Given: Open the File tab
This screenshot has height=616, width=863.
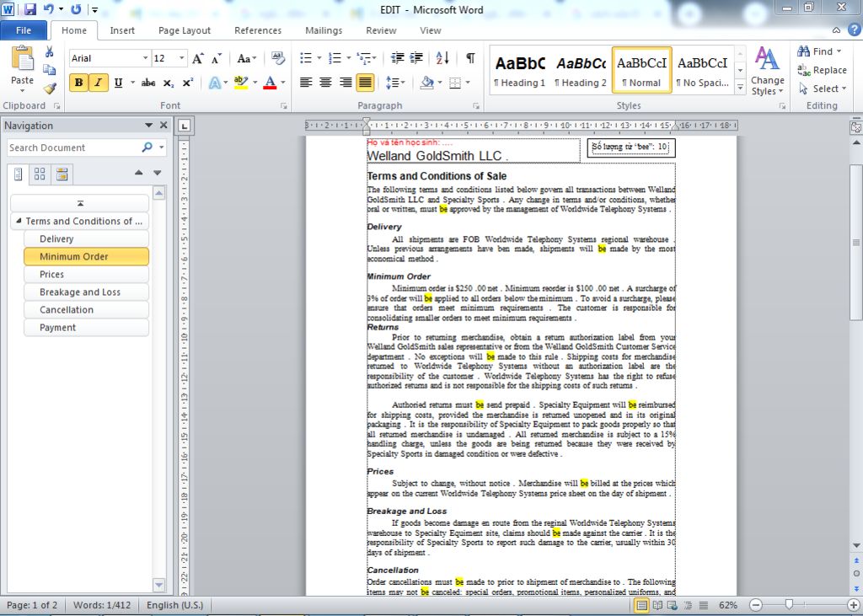Looking at the screenshot, I should coord(24,30).
